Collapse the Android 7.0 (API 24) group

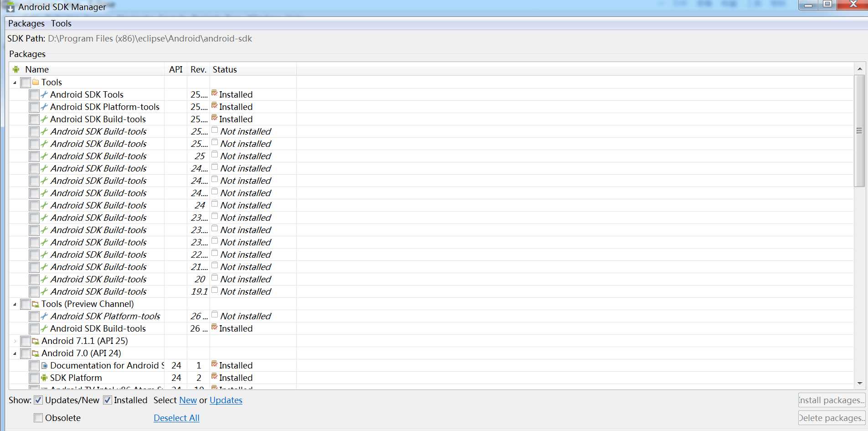coord(15,353)
